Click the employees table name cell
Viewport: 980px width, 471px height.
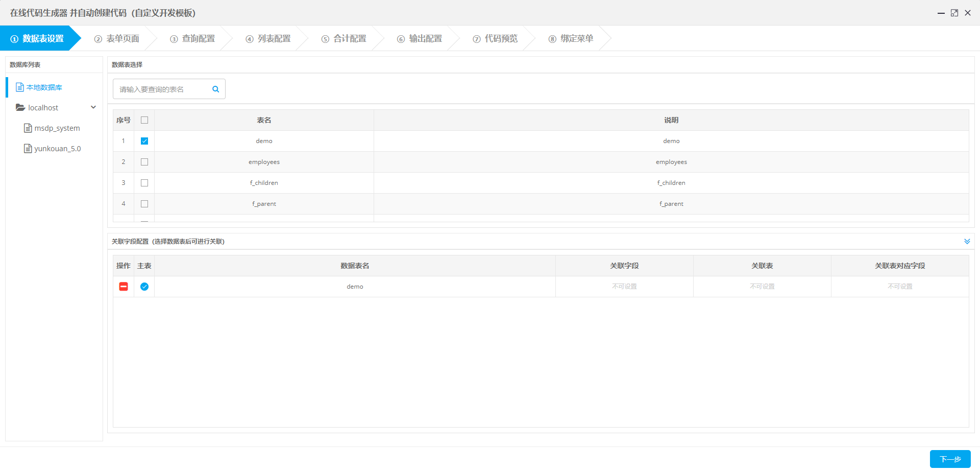click(264, 162)
